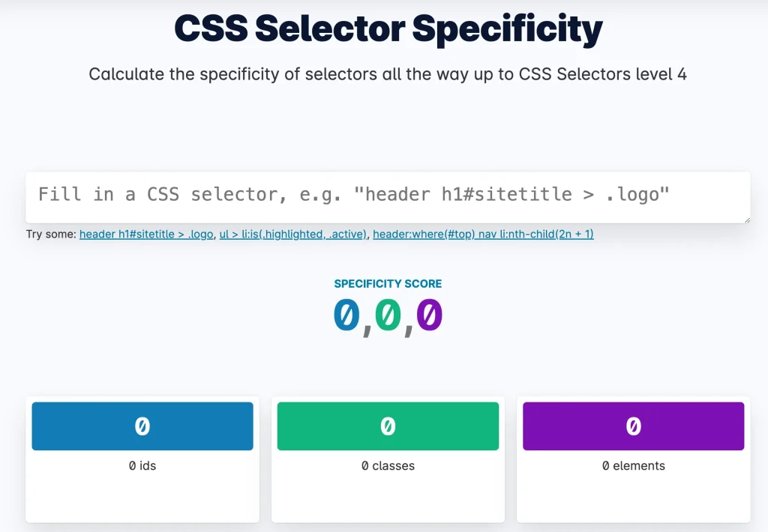This screenshot has height=532, width=768.
Task: Click the CSS Selector Specificity page title
Action: pos(388,28)
